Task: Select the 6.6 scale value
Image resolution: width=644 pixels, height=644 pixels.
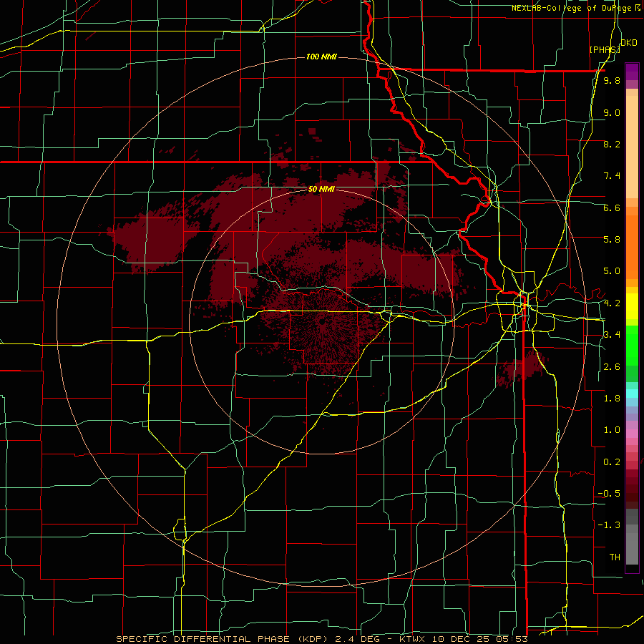Action: [612, 208]
